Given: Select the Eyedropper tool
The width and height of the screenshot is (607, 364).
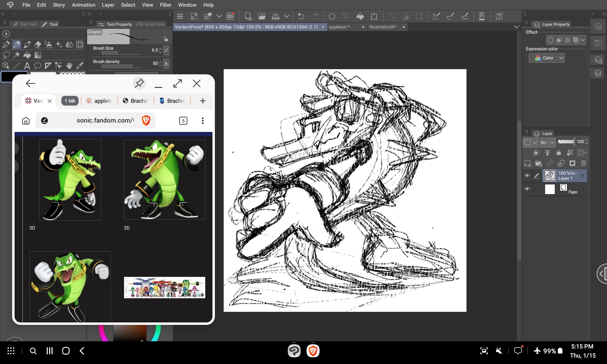Looking at the screenshot, I should (x=80, y=66).
